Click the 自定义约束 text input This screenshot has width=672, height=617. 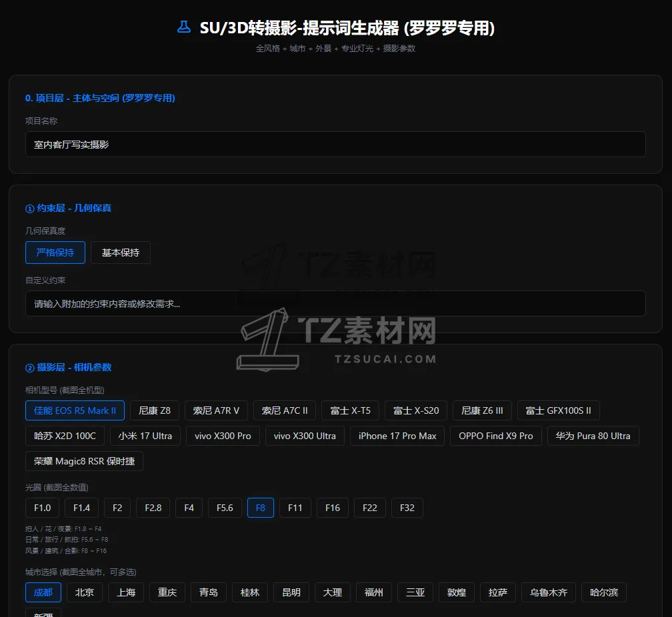335,304
